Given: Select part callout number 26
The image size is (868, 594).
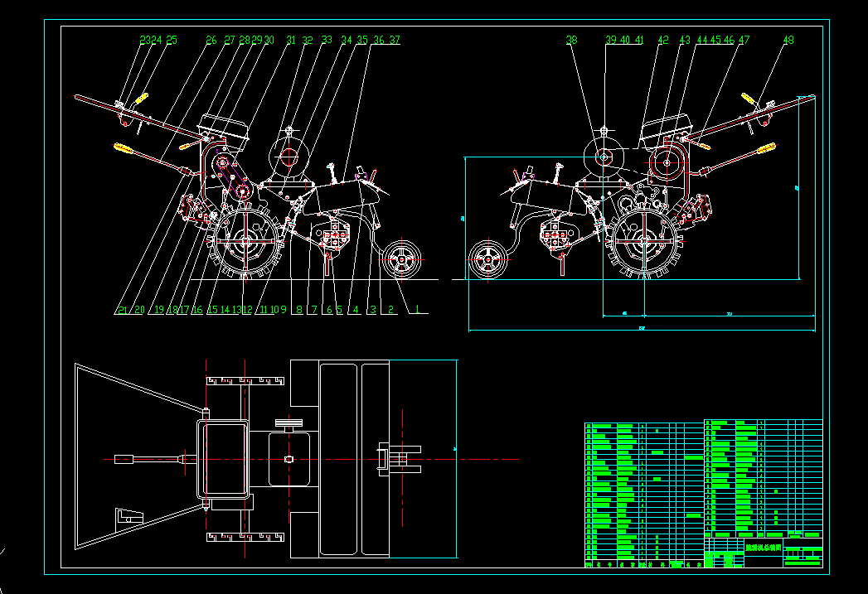Looking at the screenshot, I should [x=211, y=40].
